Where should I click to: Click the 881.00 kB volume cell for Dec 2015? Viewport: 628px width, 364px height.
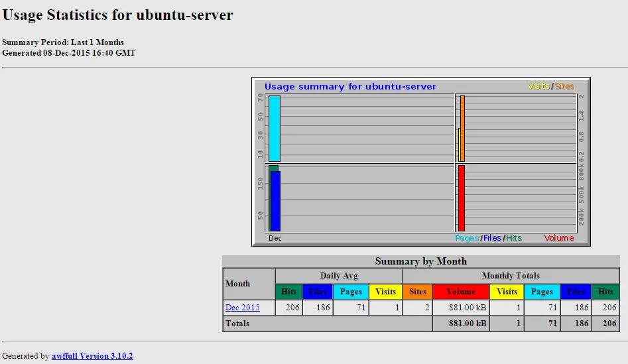coord(461,308)
